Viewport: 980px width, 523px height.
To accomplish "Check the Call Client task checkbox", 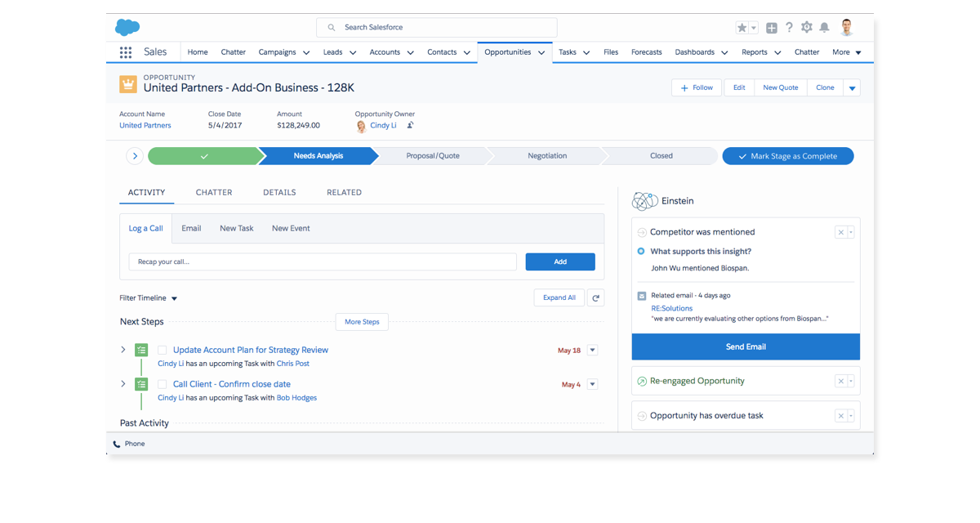I will point(162,385).
